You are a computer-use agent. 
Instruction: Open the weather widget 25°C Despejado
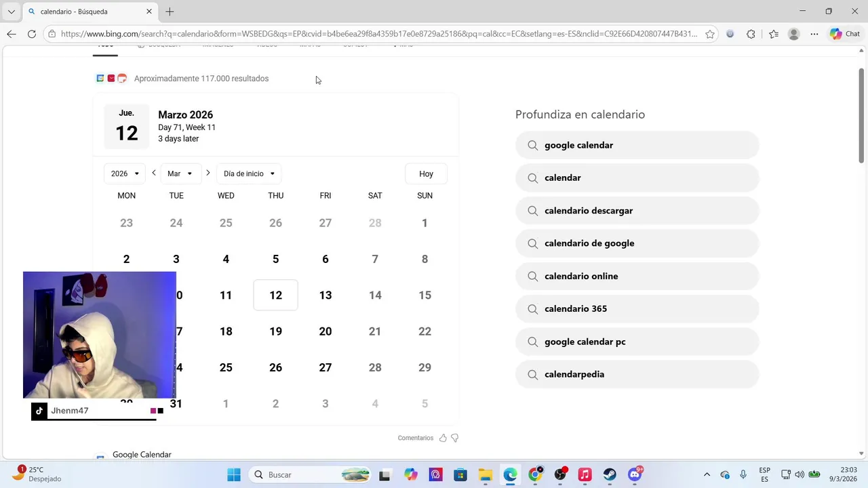38,474
